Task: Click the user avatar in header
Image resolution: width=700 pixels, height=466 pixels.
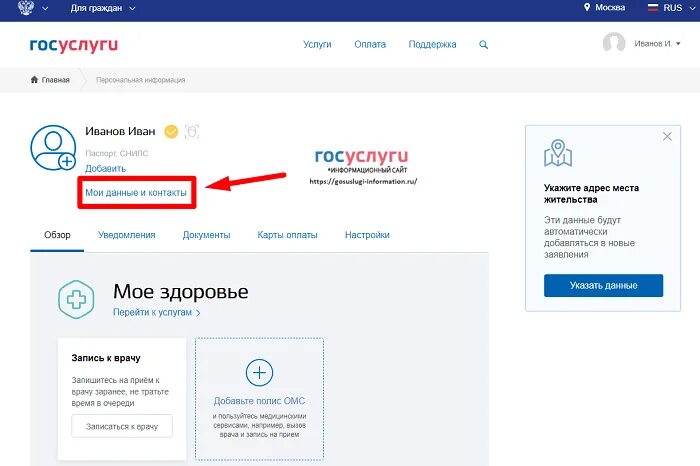Action: (x=614, y=43)
